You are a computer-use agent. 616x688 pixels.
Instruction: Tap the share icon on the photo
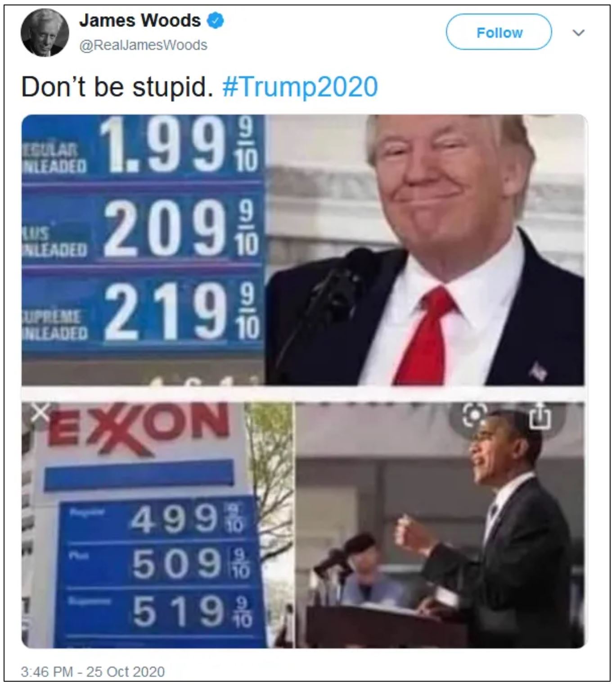540,416
